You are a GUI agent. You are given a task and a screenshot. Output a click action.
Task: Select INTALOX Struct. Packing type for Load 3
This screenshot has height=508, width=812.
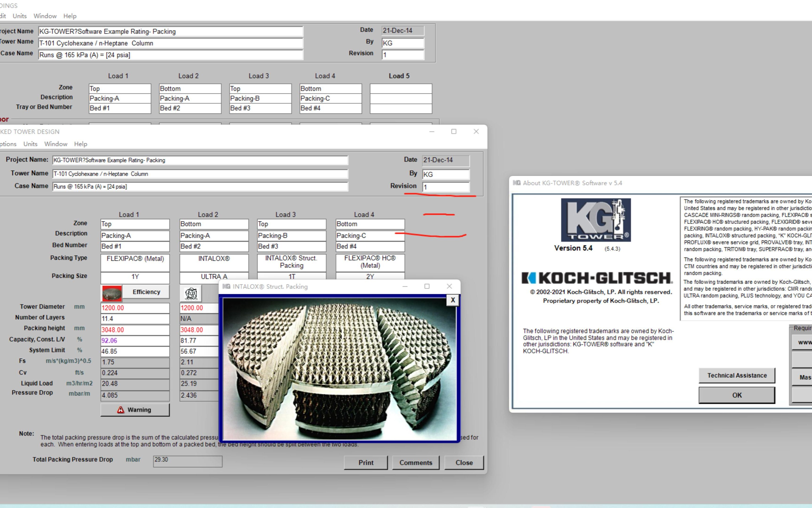point(292,262)
